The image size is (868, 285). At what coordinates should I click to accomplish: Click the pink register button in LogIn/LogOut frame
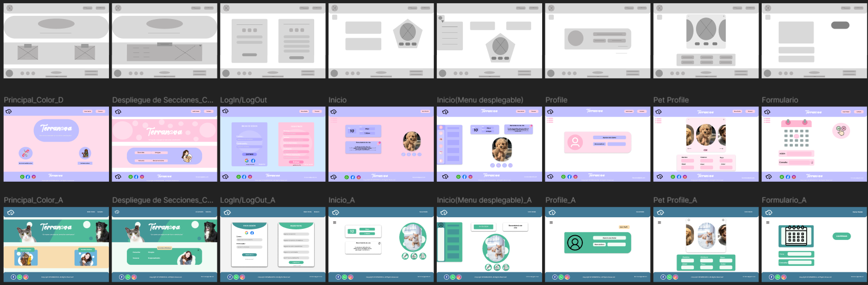[x=296, y=162]
